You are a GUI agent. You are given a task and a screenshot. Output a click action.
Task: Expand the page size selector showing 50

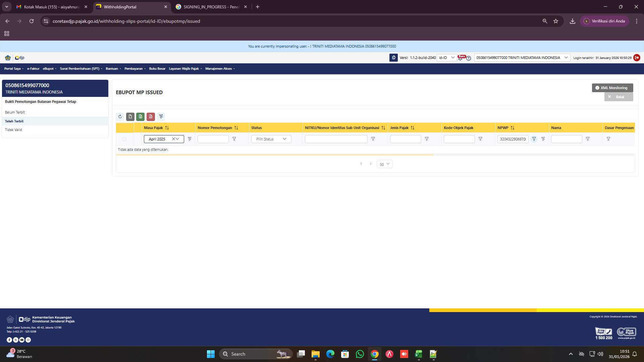[x=384, y=164]
